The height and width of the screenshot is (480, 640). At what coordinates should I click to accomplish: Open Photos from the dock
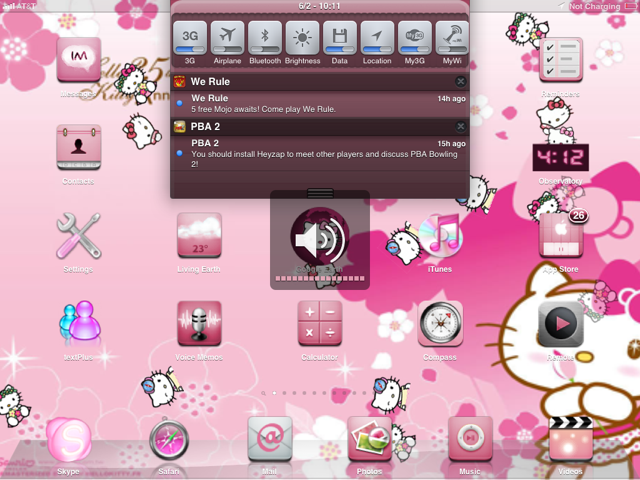pos(370,439)
